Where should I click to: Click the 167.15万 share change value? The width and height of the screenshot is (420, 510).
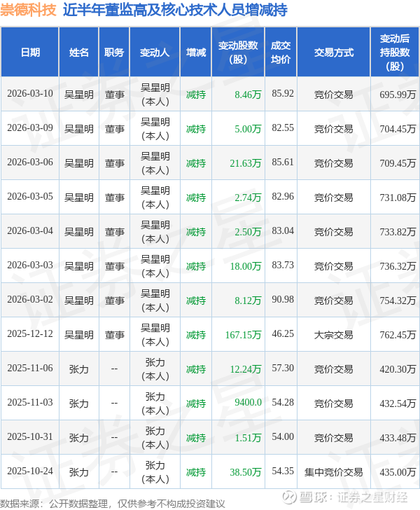point(243,335)
